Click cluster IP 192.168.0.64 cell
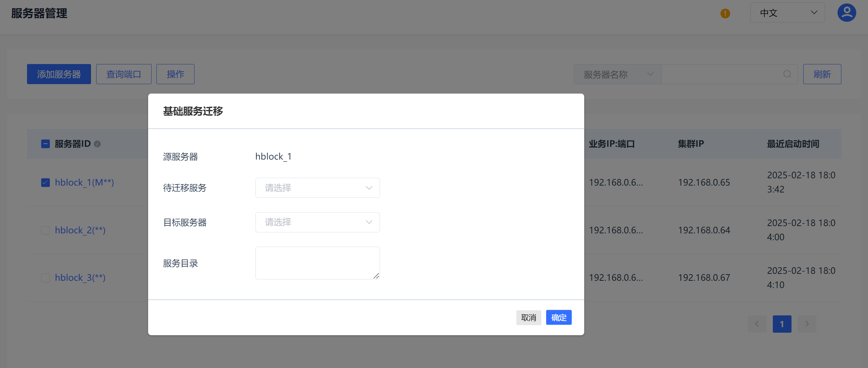Image resolution: width=868 pixels, height=368 pixels. [x=704, y=230]
